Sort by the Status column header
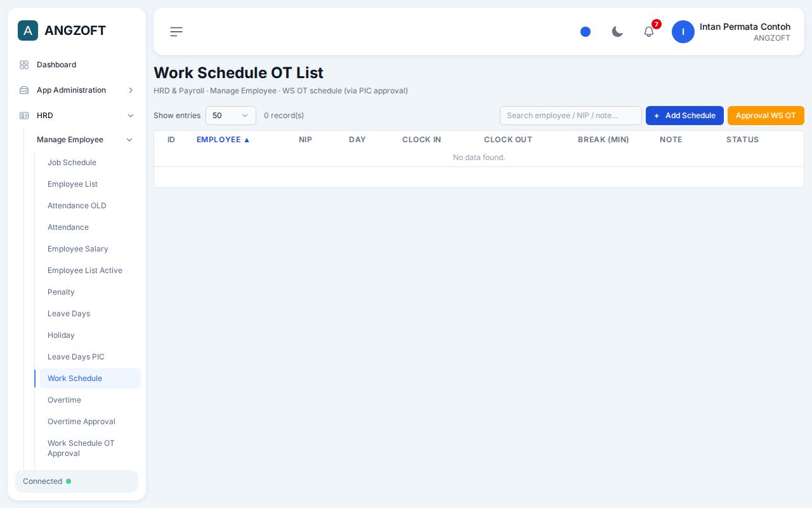 (x=742, y=140)
